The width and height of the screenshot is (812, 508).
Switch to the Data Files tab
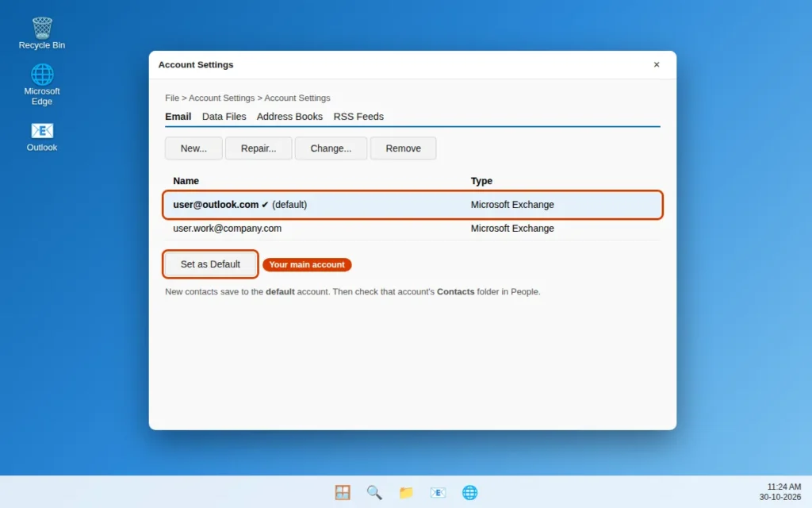224,117
